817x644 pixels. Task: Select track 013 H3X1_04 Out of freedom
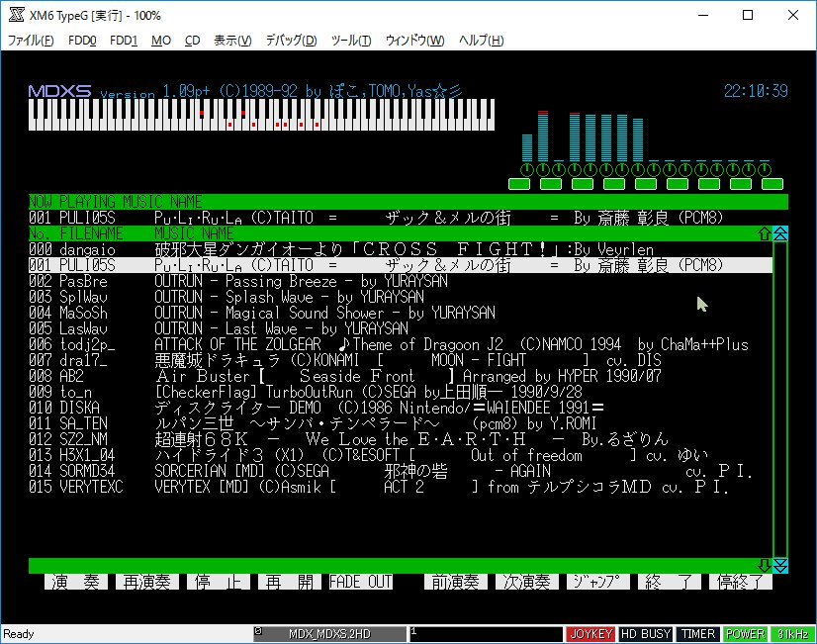(x=401, y=455)
